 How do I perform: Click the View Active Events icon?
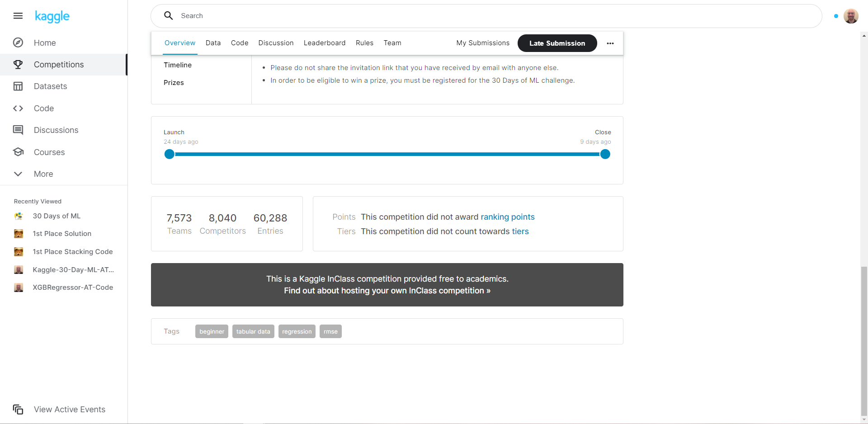pos(18,410)
